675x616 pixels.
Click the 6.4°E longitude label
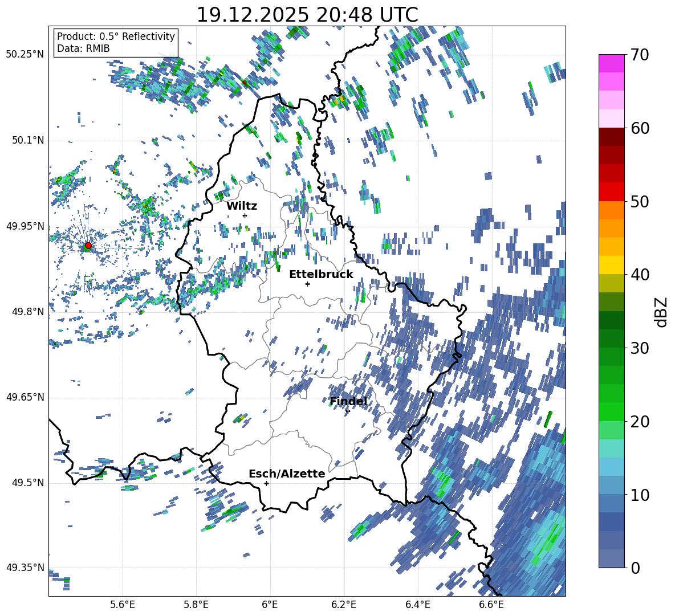(417, 605)
